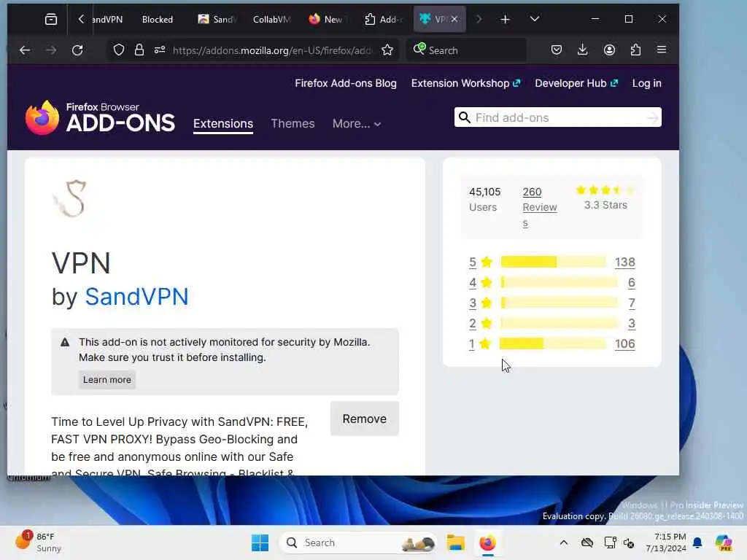This screenshot has height=560, width=747.
Task: Focus the toolbar Search box
Action: 467,50
